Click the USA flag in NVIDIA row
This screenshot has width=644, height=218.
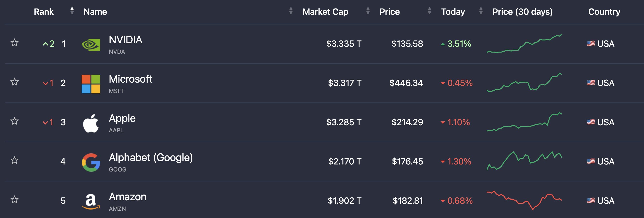(591, 44)
